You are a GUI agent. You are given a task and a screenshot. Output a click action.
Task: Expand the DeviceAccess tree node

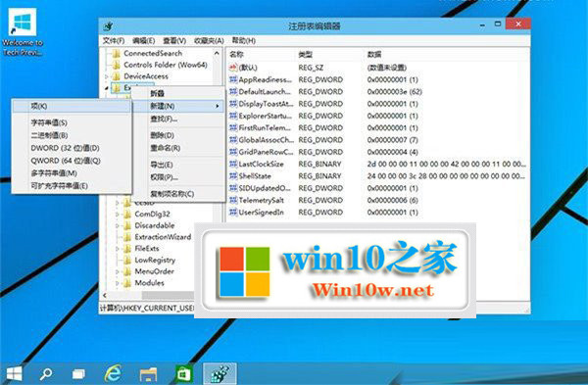point(107,76)
